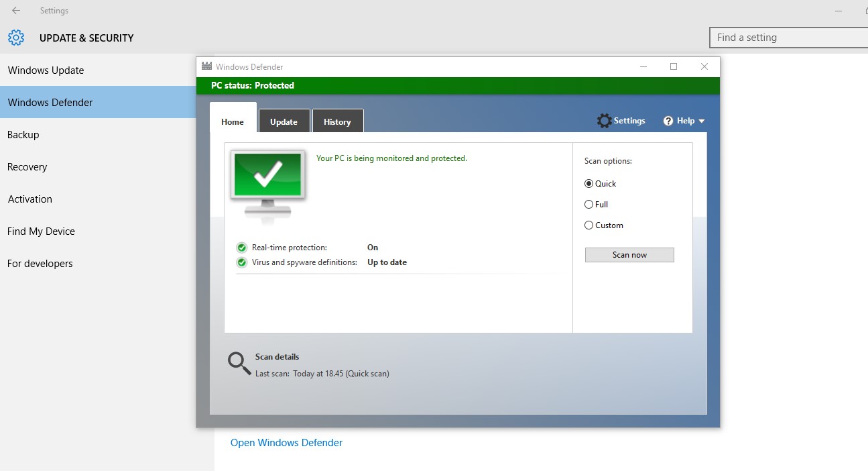This screenshot has width=868, height=471.
Task: Open Recovery from the Settings sidebar
Action: click(x=27, y=166)
